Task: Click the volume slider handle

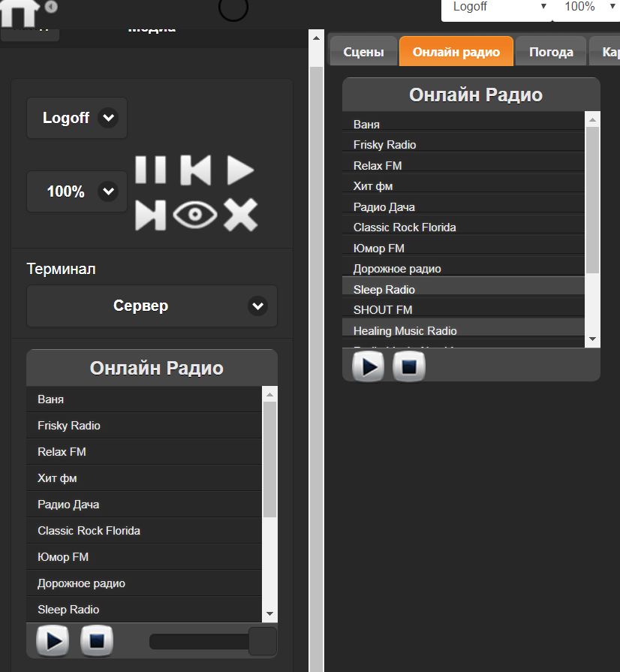Action: 263,641
